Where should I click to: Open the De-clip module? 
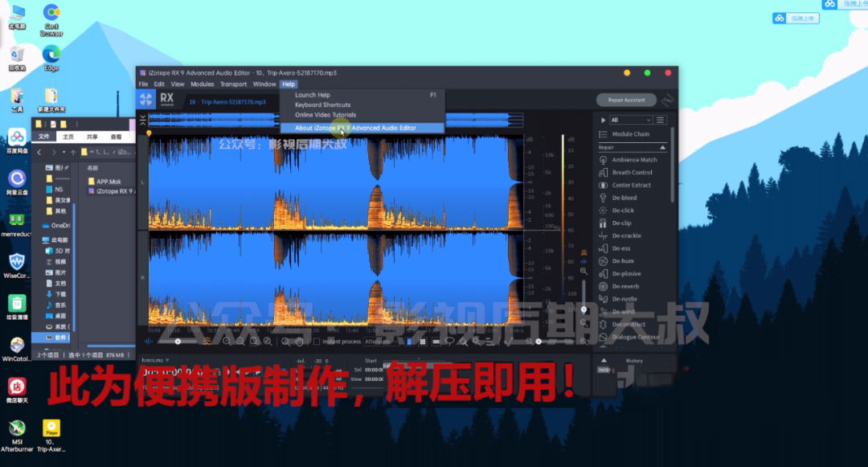[621, 223]
